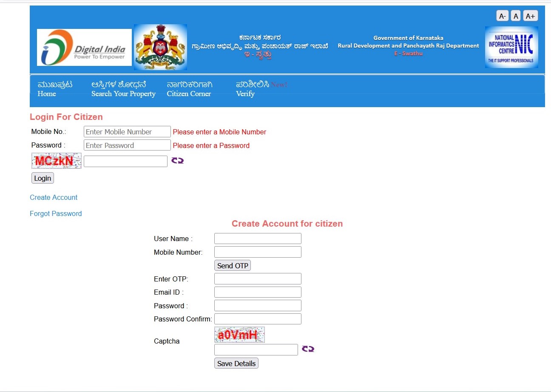Click the 'Please enter a Password' error
This screenshot has height=392, width=551.
click(211, 145)
